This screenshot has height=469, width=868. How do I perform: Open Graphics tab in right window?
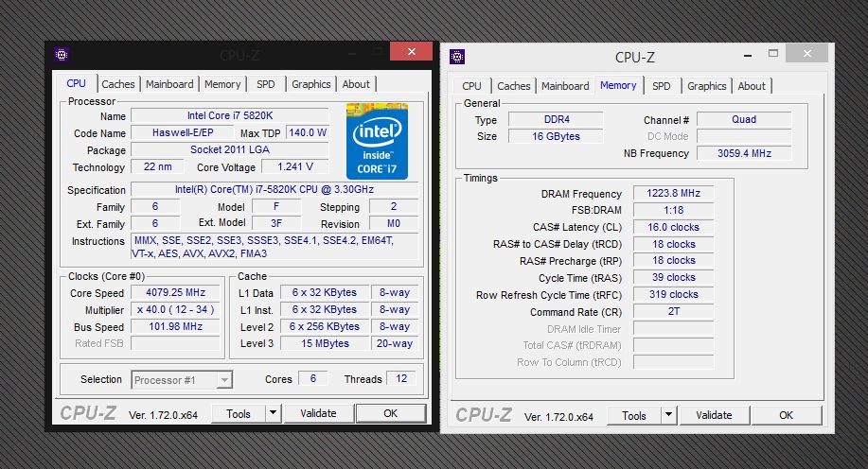707,86
